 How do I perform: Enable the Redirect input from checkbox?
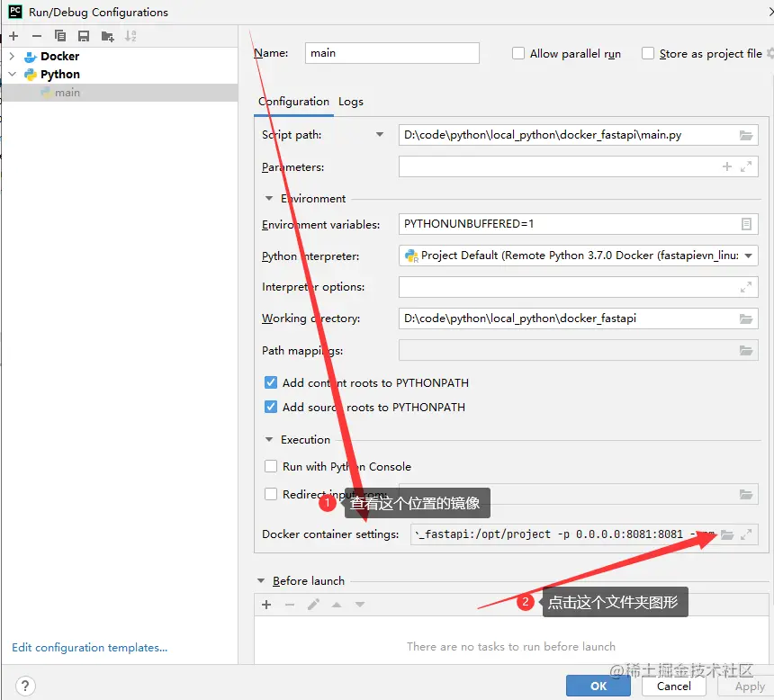point(271,494)
